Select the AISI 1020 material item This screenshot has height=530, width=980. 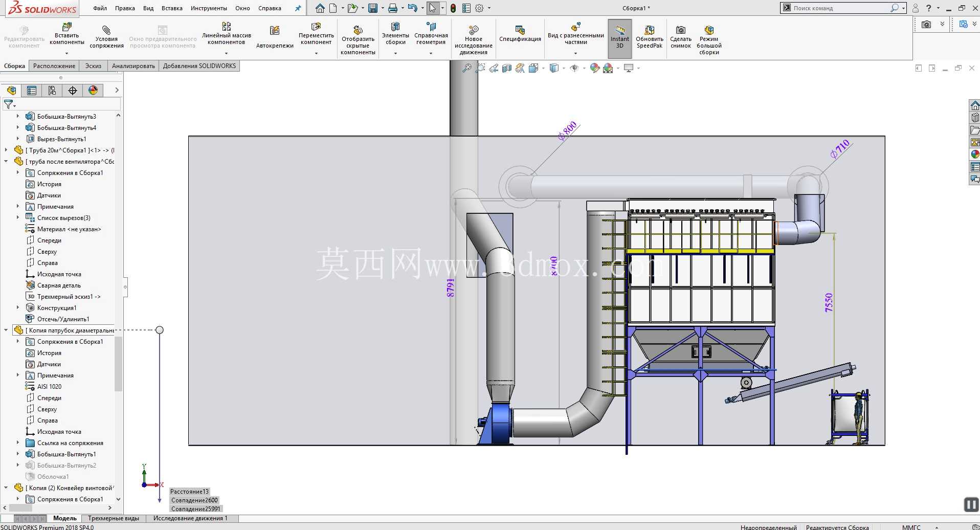49,386
